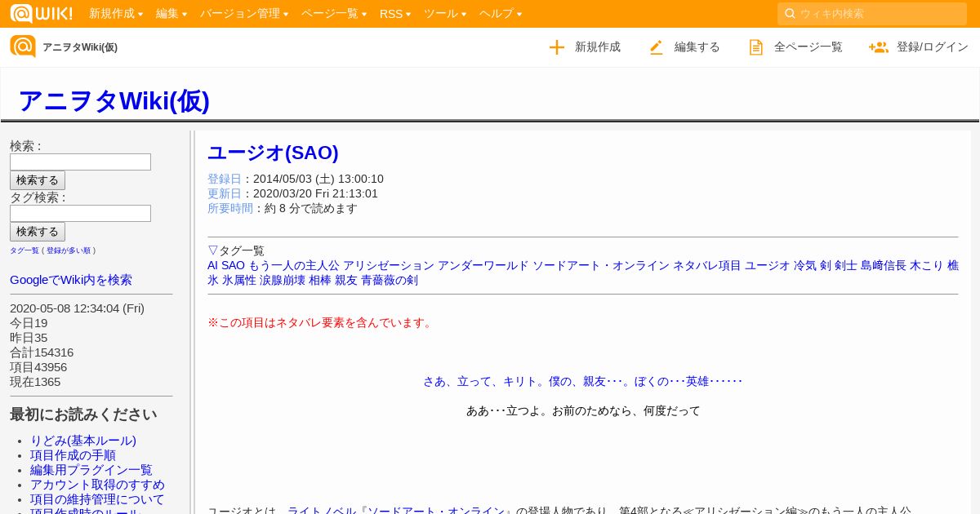
Task: Open 項目作成の手順 link
Action: [73, 455]
